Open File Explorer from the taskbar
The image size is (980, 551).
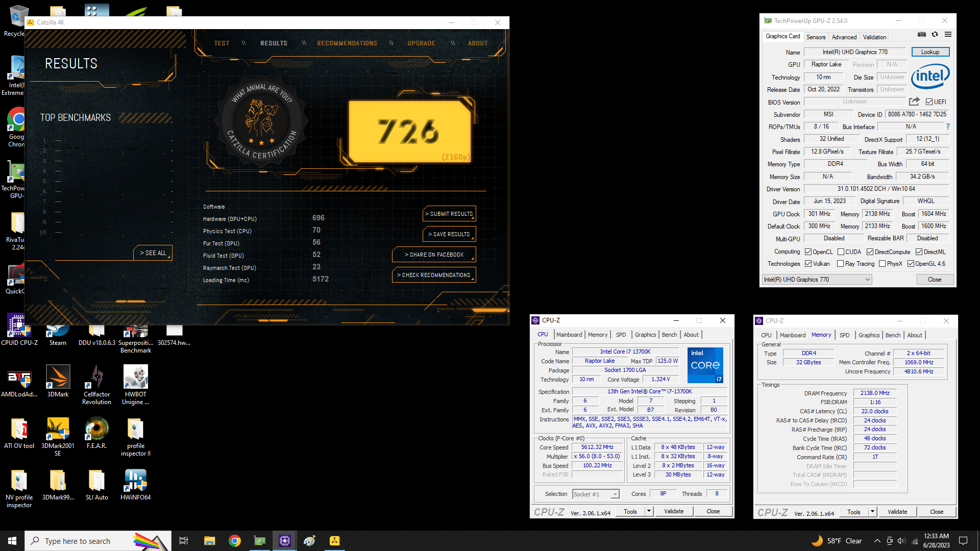(x=210, y=541)
